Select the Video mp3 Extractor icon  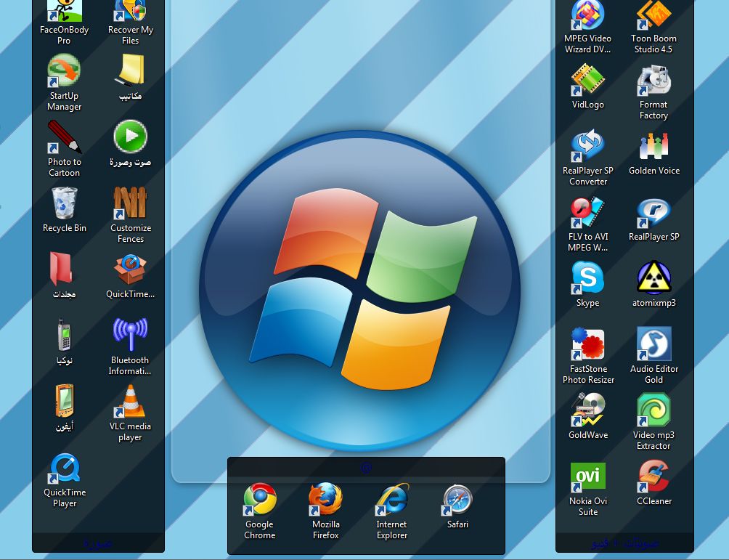[653, 410]
